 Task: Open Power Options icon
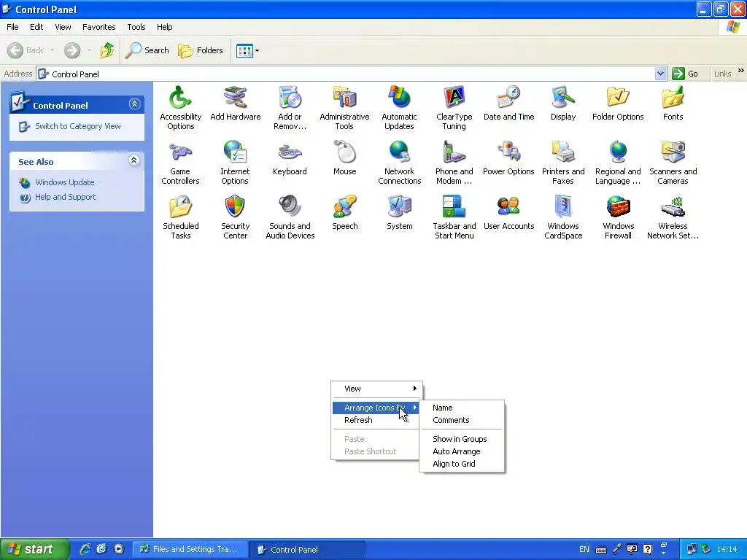coord(508,152)
